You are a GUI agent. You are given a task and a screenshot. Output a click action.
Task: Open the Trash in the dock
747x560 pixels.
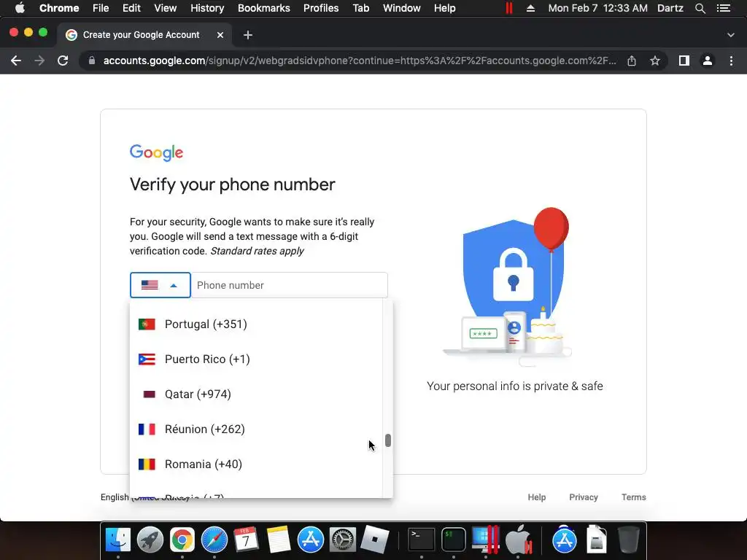point(628,540)
